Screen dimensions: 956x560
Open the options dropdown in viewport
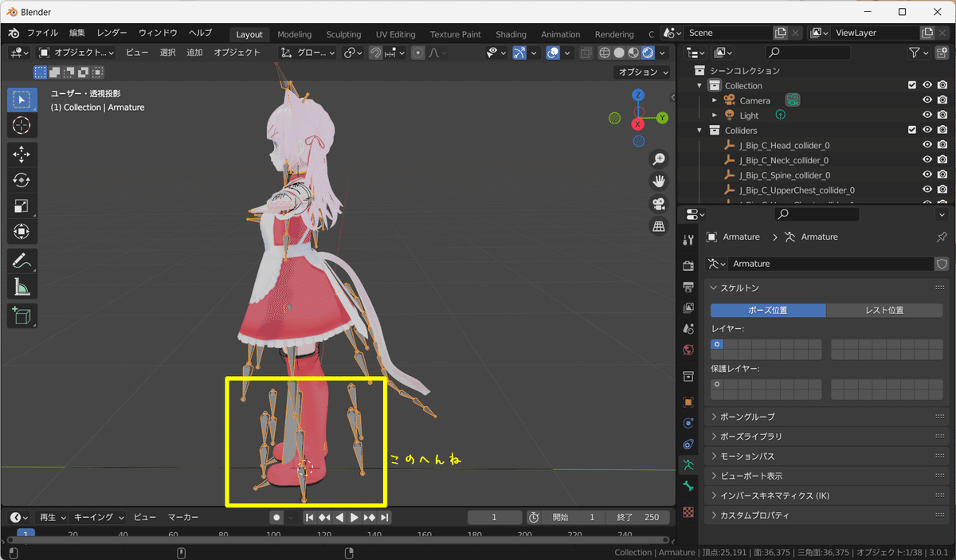[x=644, y=72]
